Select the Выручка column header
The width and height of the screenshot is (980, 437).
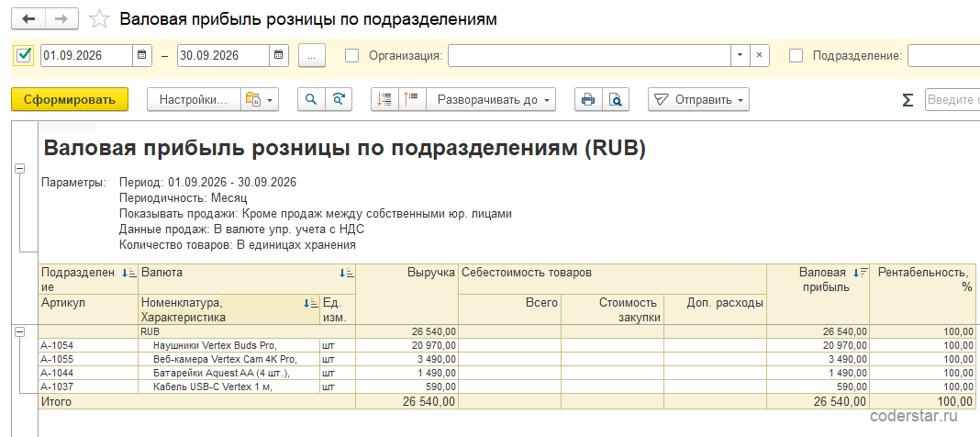406,295
